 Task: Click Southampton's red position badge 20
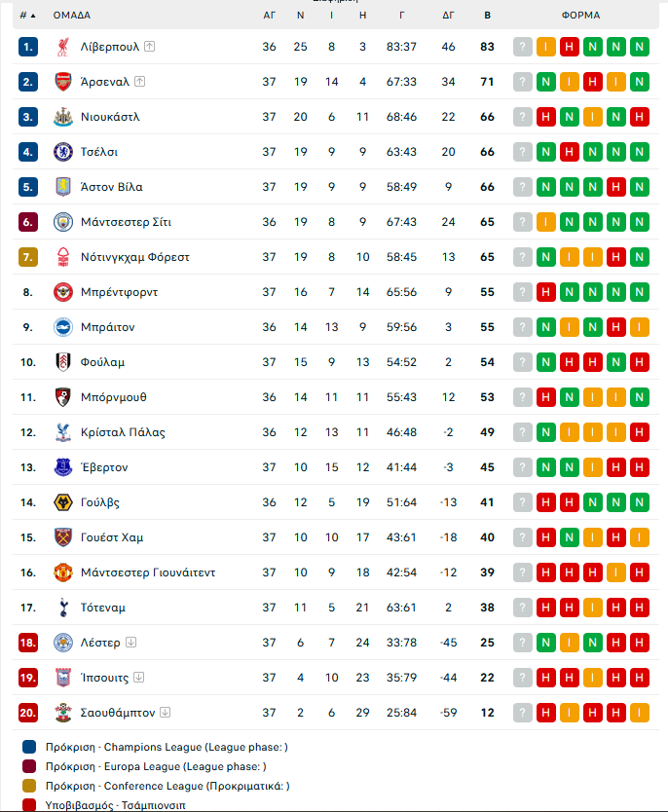coord(28,713)
